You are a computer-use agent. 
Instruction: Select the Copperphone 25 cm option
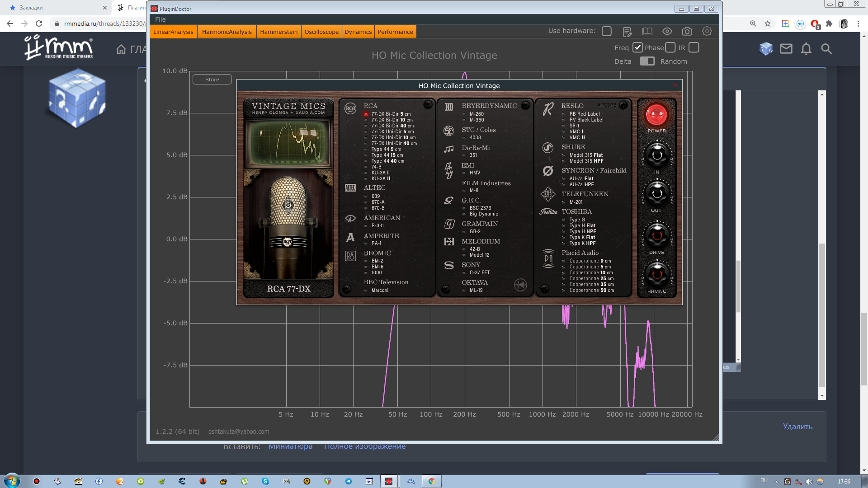[591, 278]
